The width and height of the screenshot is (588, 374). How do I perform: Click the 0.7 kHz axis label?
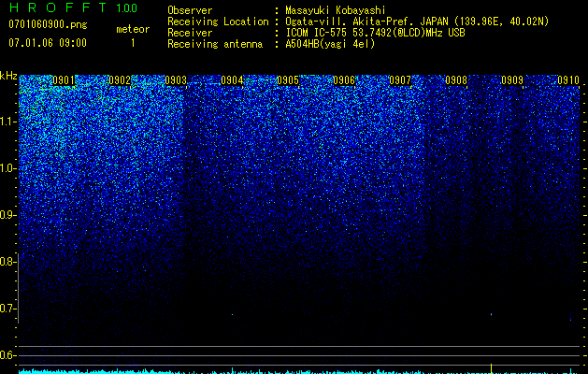click(7, 309)
